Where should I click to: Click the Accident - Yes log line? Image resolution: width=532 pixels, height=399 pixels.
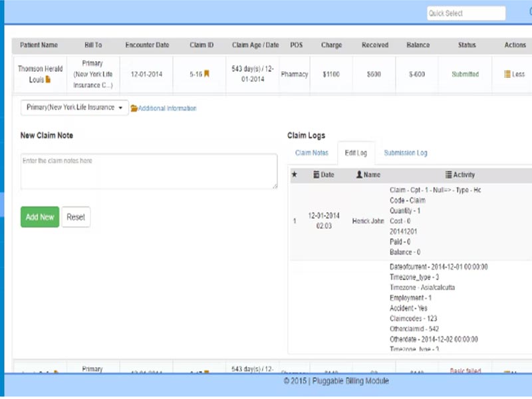[408, 308]
